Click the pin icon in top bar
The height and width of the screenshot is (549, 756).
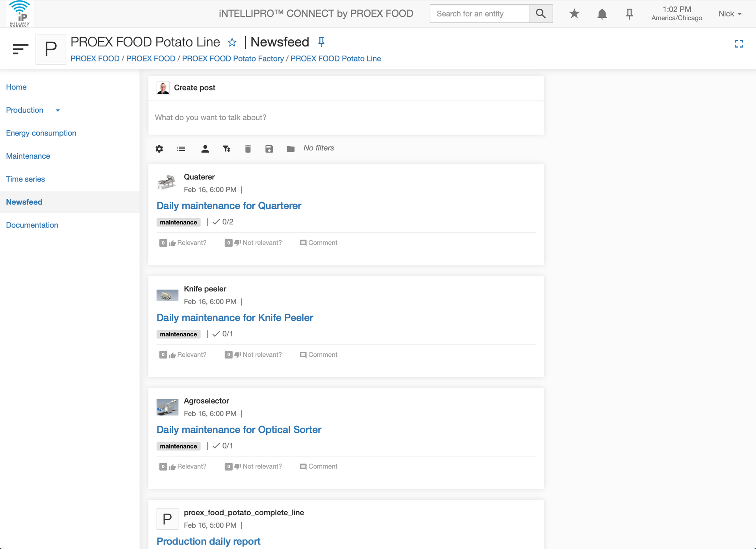click(629, 14)
